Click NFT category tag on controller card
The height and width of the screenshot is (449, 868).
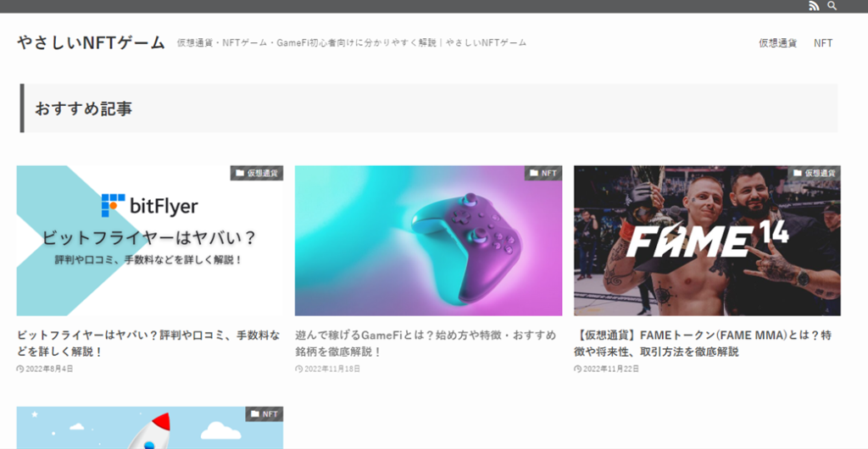click(x=543, y=173)
